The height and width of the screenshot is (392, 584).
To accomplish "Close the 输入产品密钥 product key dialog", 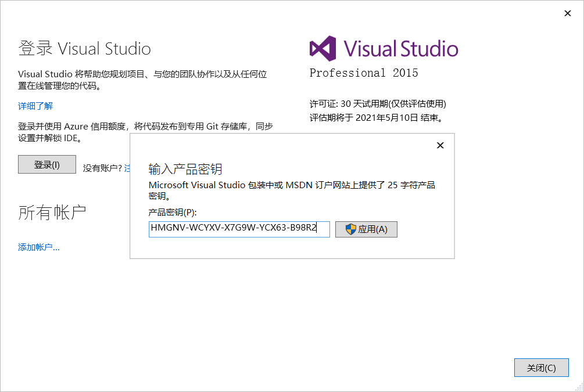I will 440,145.
